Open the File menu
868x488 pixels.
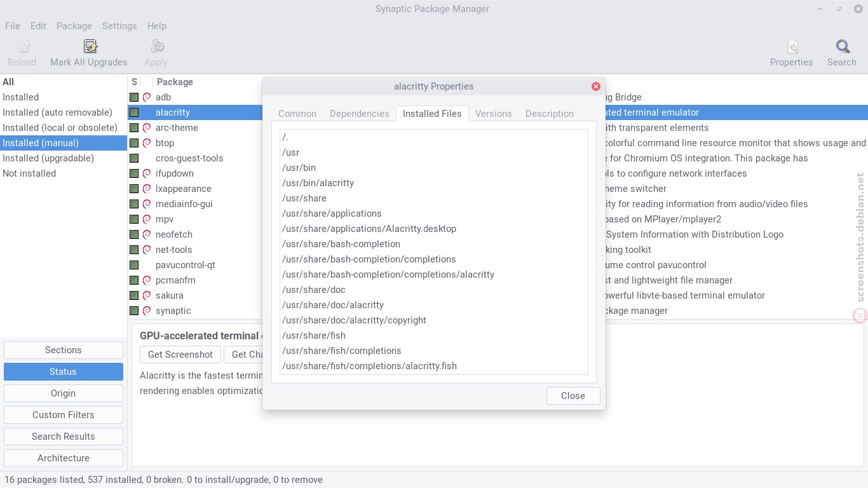click(x=13, y=26)
